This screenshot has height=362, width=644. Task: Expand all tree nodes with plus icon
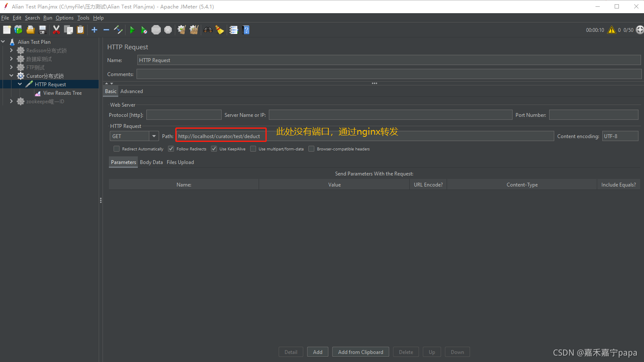[x=94, y=30]
